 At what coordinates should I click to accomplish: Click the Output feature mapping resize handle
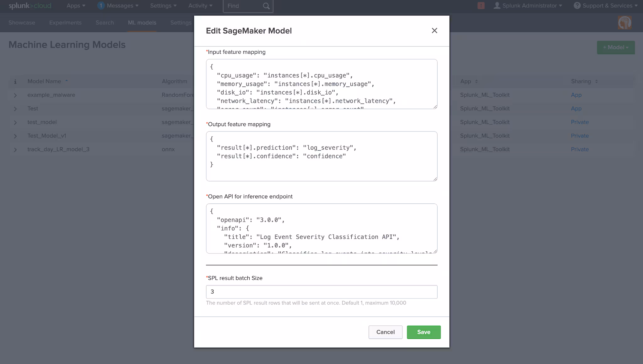[x=435, y=179]
